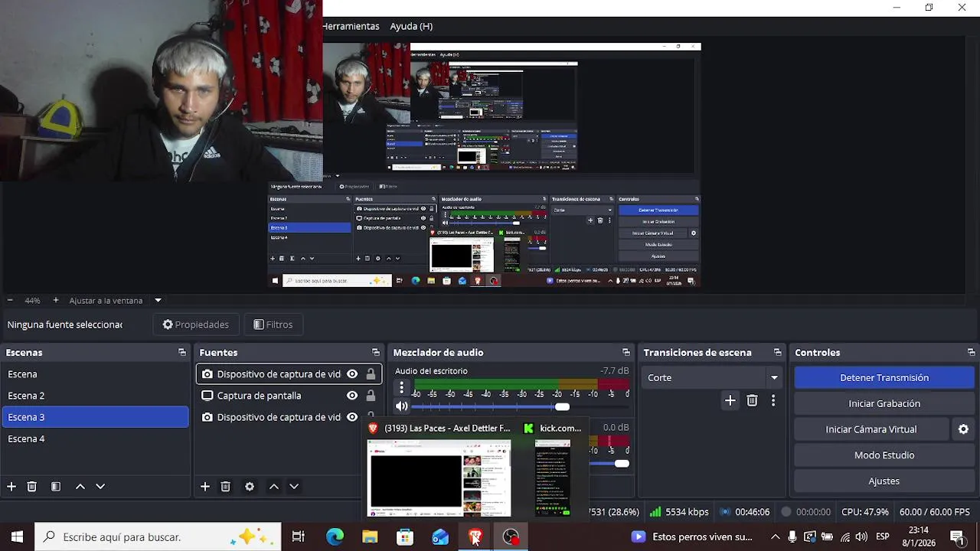The width and height of the screenshot is (980, 551).
Task: Open the taskbar clock showing 23:14
Action: pos(918,537)
